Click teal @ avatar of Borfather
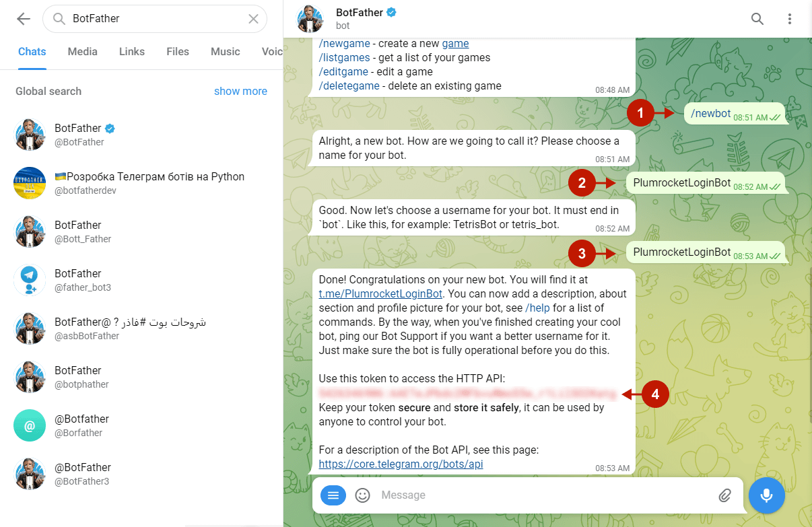Screen dimensions: 812x527 point(30,425)
